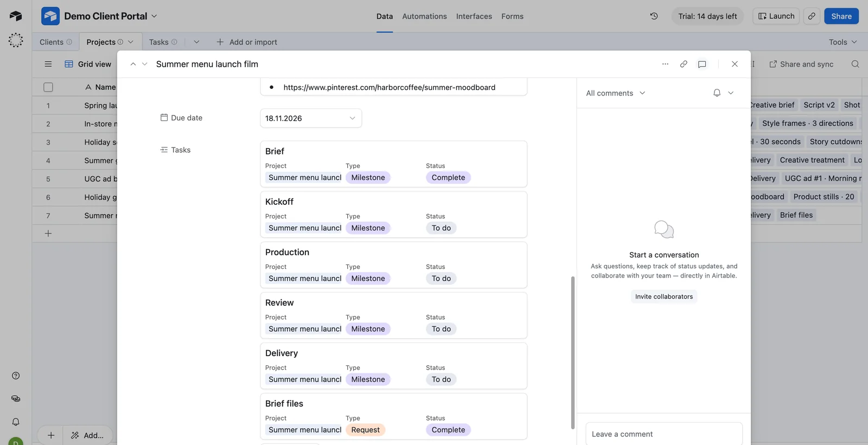Click the search magnifier icon
This screenshot has height=445, width=868.
(855, 64)
